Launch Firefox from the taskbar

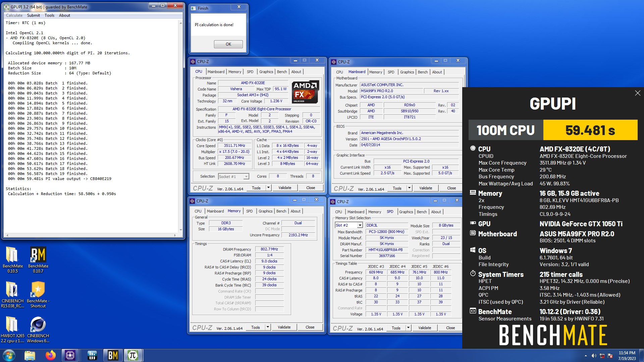[51, 355]
